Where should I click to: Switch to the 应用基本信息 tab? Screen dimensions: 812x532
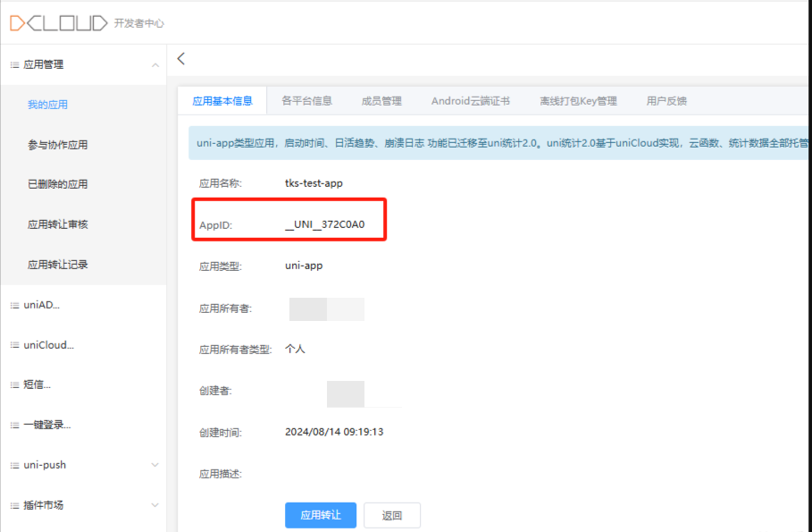tap(222, 101)
